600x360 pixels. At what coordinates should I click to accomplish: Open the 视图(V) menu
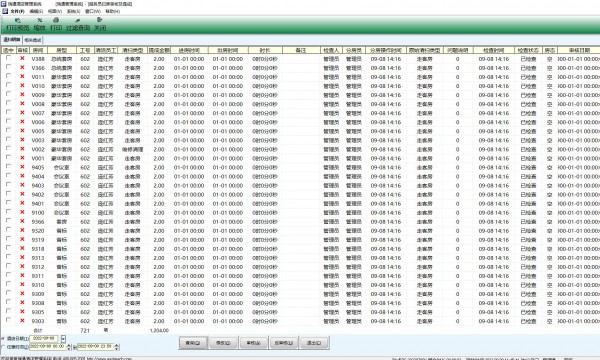[x=55, y=11]
